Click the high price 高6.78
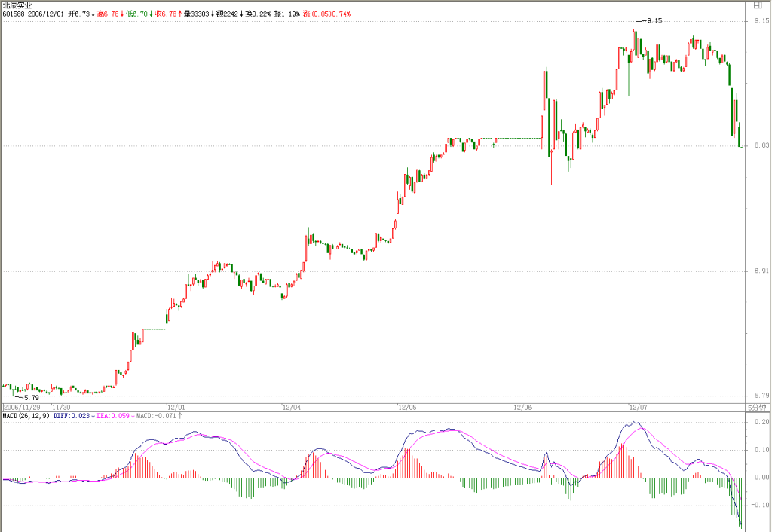The height and width of the screenshot is (532, 772). tap(108, 14)
